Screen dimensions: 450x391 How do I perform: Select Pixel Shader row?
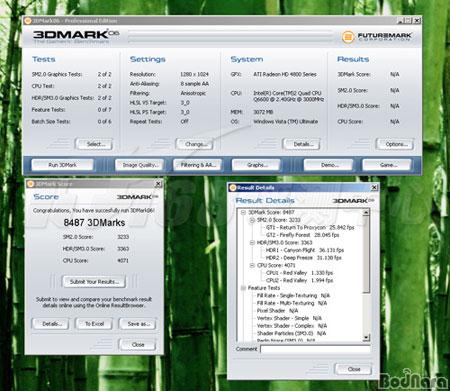(277, 310)
